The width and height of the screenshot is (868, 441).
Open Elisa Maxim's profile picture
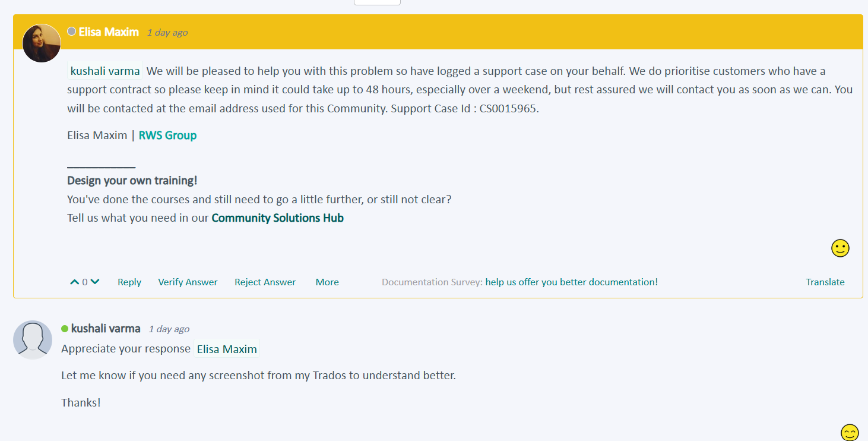point(42,43)
